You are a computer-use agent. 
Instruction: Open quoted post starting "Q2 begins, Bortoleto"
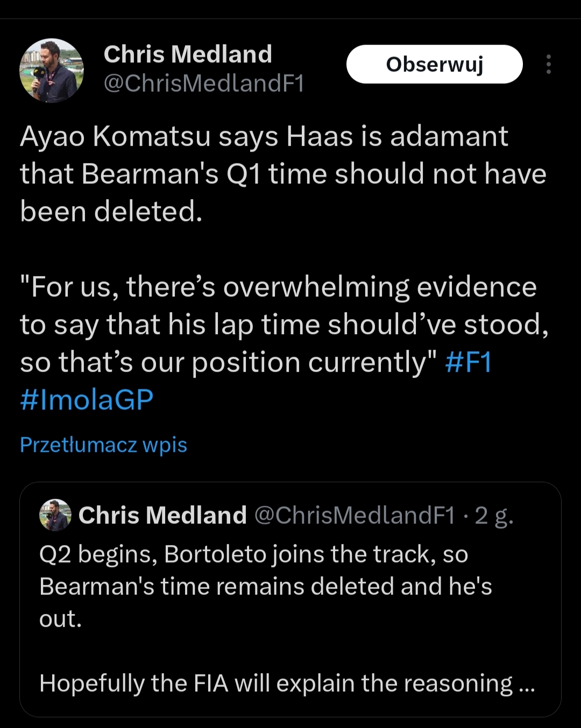click(253, 554)
